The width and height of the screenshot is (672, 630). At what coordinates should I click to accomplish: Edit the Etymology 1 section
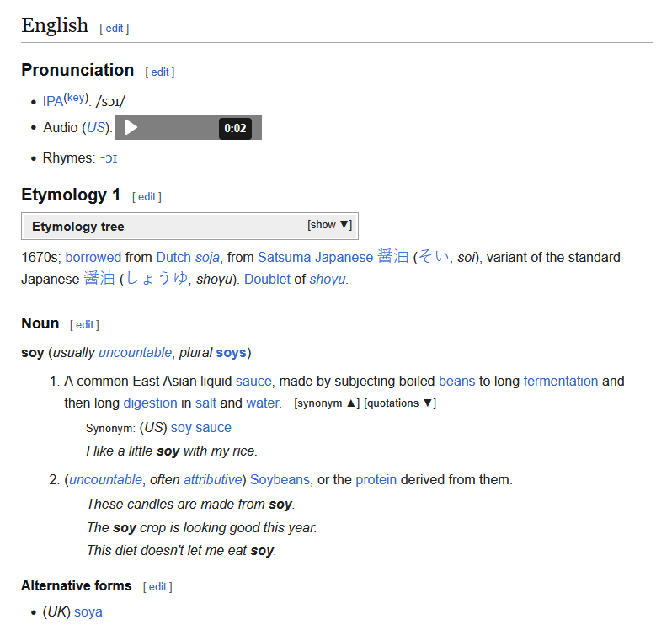click(x=147, y=197)
